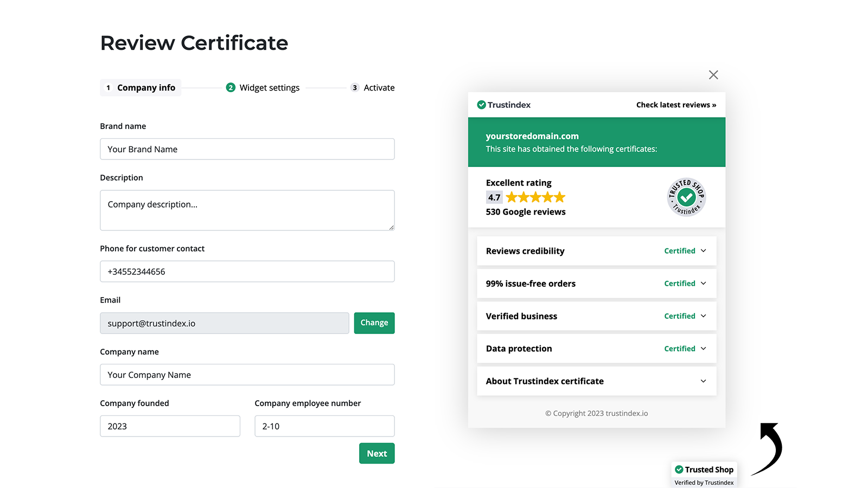The image size is (868, 488).
Task: Click the Next button
Action: point(377,453)
